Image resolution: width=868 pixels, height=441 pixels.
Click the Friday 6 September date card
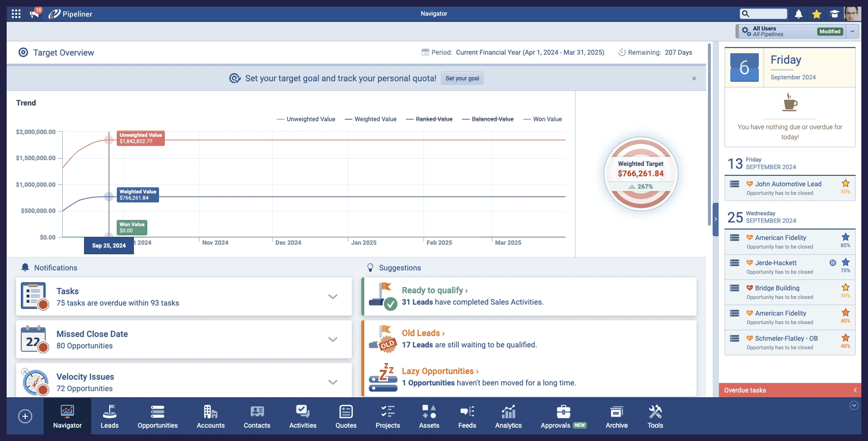(x=790, y=67)
